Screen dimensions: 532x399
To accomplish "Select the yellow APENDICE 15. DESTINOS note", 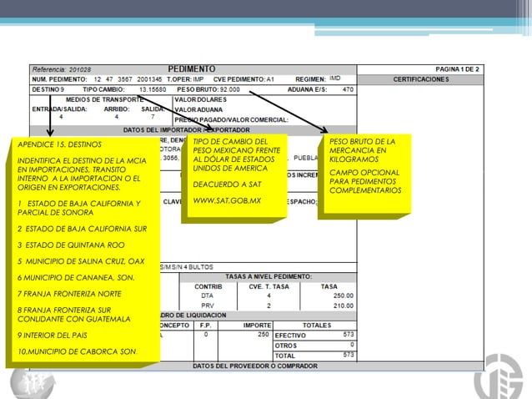I will [x=83, y=250].
